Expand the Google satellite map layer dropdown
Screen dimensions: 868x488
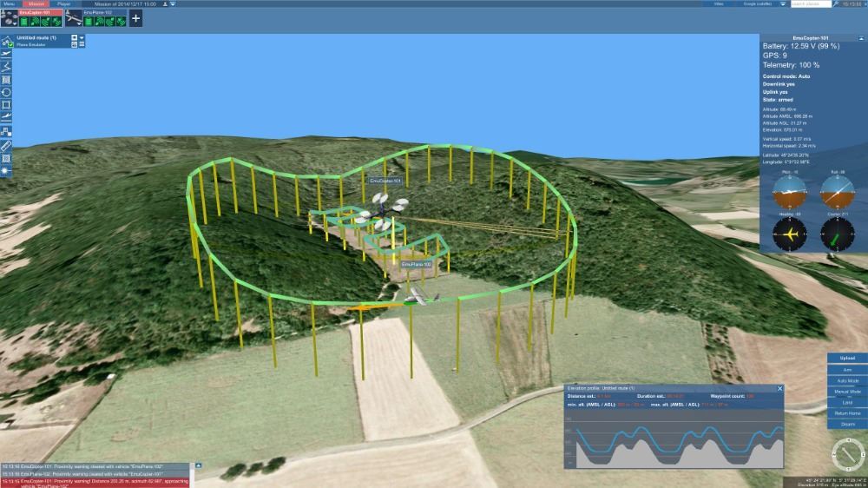point(781,4)
